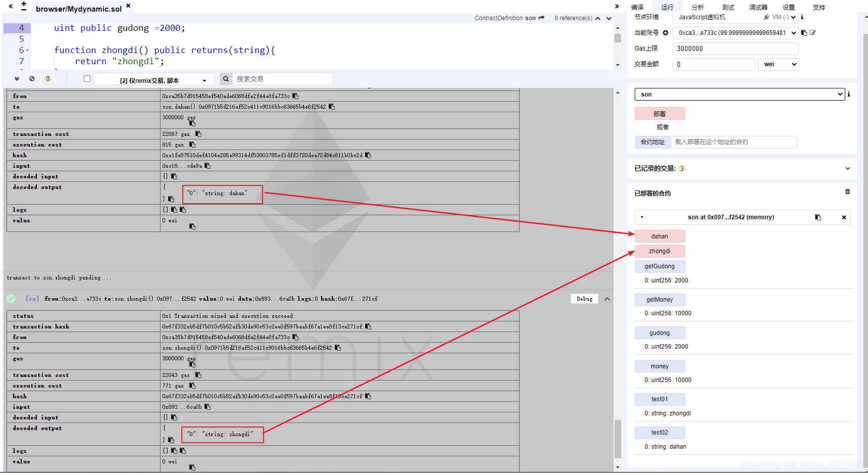868x473 pixels.
Task: Collapse the left panel with double chevron
Action: tap(11, 7)
